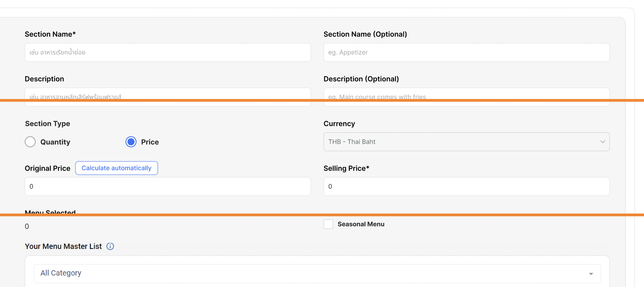Click the chevron arrow in the Currency field
Viewport: 644px width, 287px height.
(602, 142)
